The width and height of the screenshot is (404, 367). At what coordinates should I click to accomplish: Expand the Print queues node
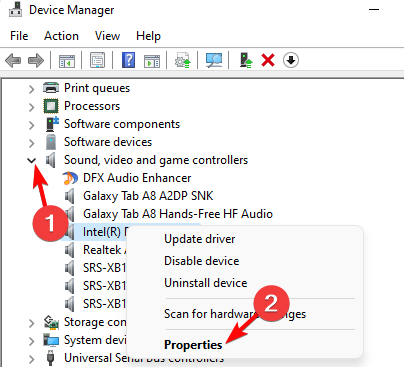tap(31, 89)
